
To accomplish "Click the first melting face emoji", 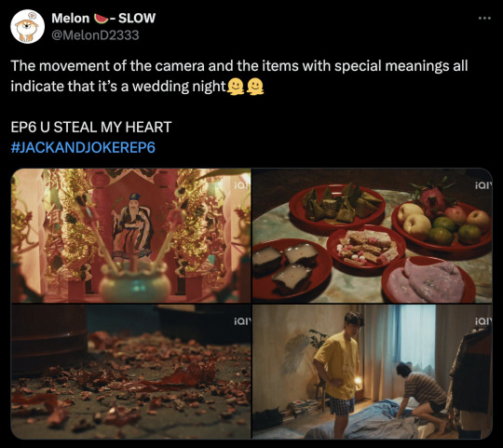I will point(236,87).
